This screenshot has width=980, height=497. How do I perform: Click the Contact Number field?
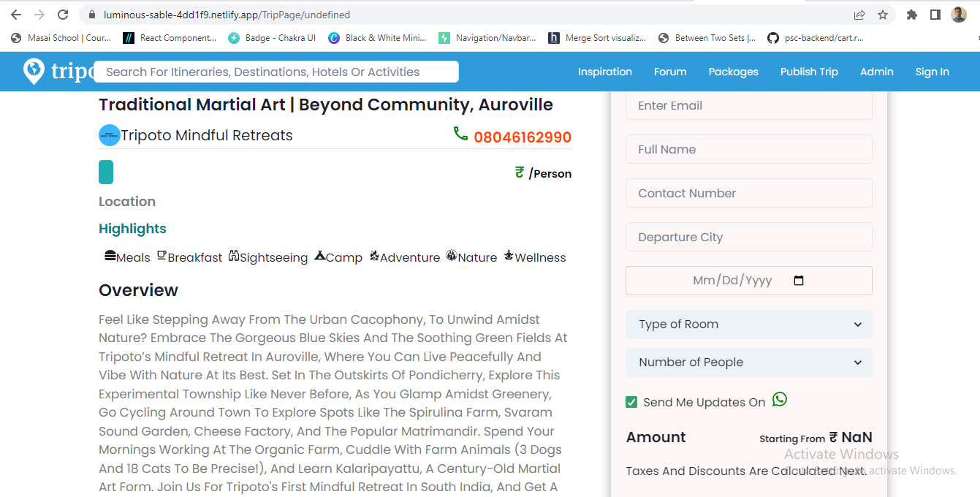click(749, 193)
